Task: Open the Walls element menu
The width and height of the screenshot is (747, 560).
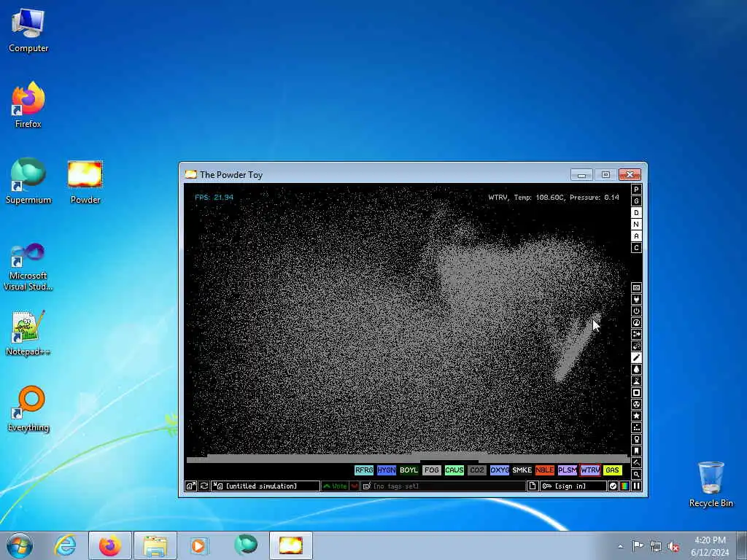Action: [x=636, y=287]
